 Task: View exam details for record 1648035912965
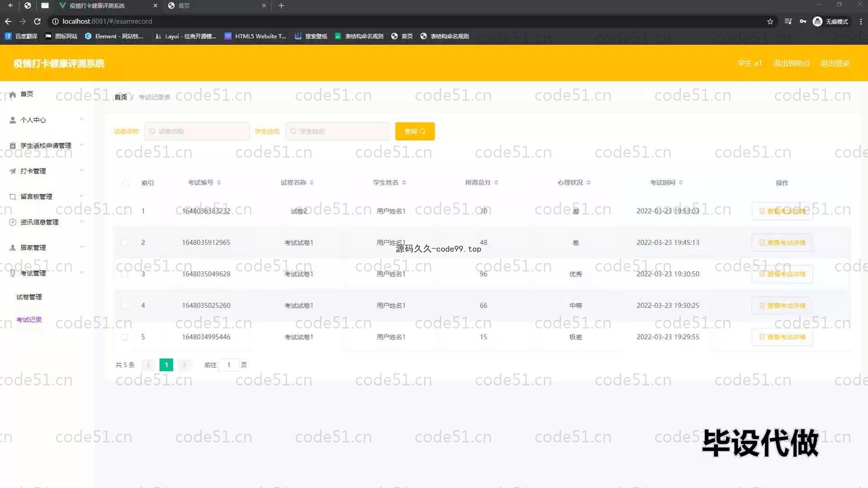(782, 243)
